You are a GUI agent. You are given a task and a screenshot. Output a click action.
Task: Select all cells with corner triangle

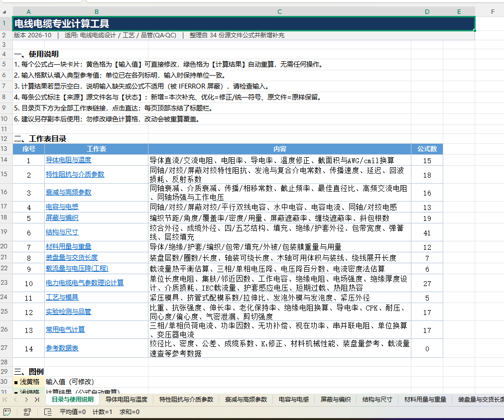[4, 12]
